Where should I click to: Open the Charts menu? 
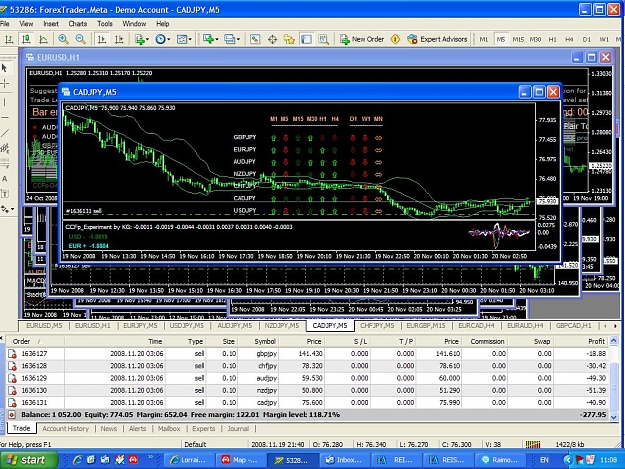point(77,24)
